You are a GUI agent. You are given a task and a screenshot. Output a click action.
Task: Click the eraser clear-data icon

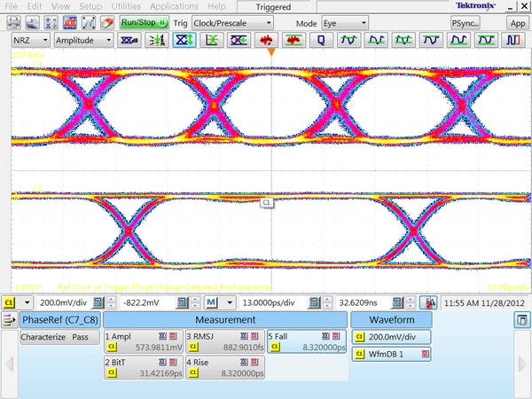click(x=107, y=23)
